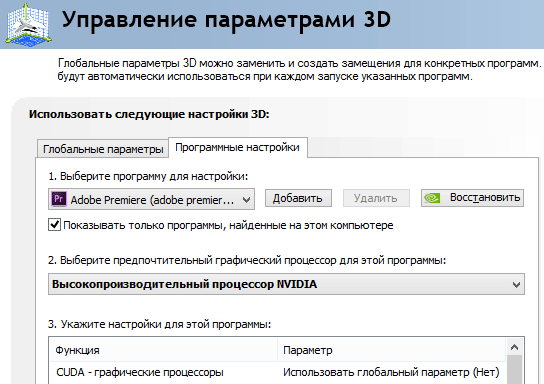Screen dimensions: 544x384
Task: Click the checkbox label about programs found on computer
Action: pyautogui.click(x=228, y=225)
